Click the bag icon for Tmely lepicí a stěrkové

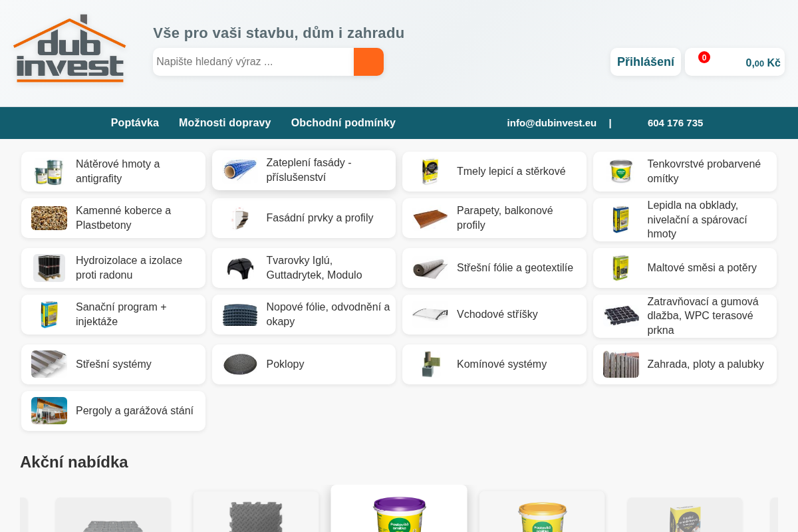pos(430,172)
